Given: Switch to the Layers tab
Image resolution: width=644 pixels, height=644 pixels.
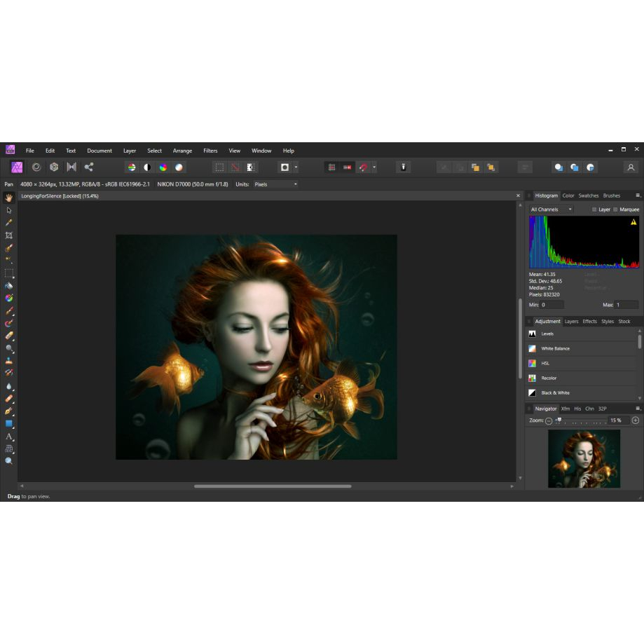Looking at the screenshot, I should [x=572, y=322].
